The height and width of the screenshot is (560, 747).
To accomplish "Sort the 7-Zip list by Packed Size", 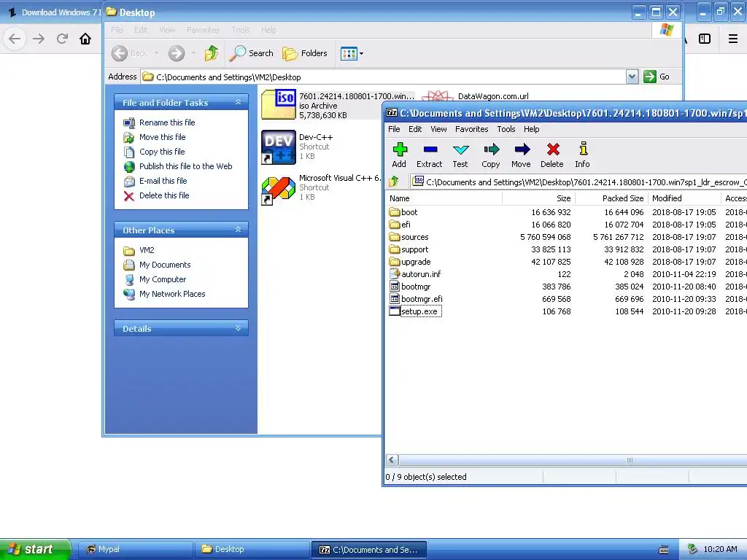I will (x=612, y=198).
